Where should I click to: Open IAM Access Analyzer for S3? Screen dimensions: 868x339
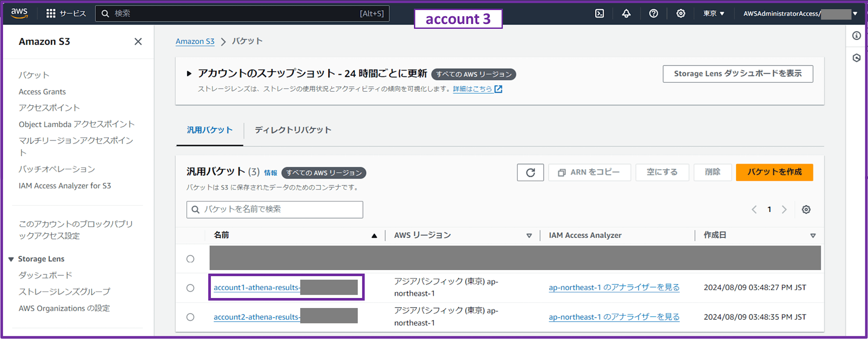[65, 186]
